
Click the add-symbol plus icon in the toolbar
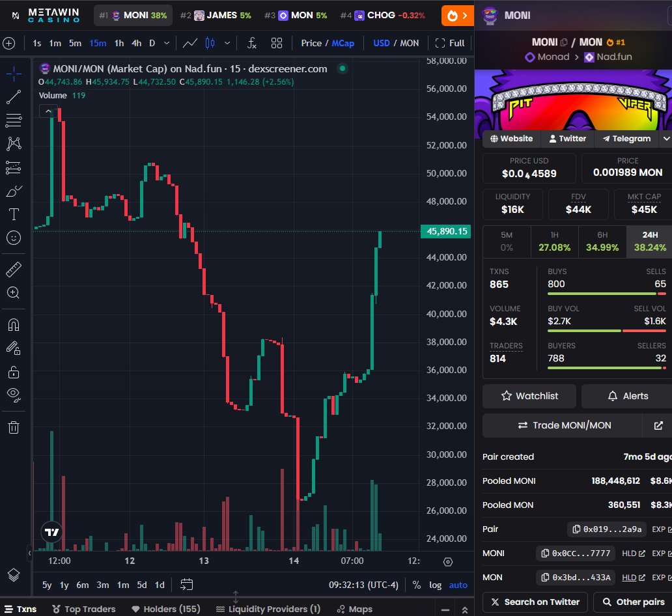click(x=9, y=43)
